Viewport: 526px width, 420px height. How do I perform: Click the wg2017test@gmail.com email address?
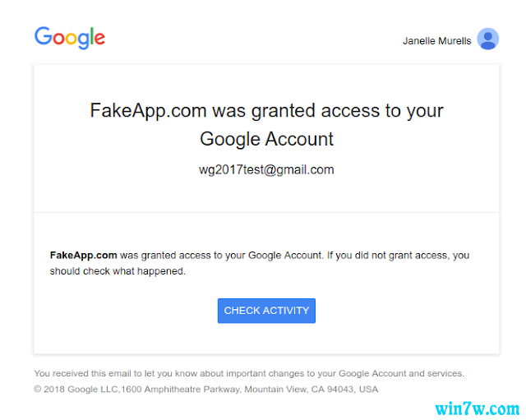tap(266, 170)
